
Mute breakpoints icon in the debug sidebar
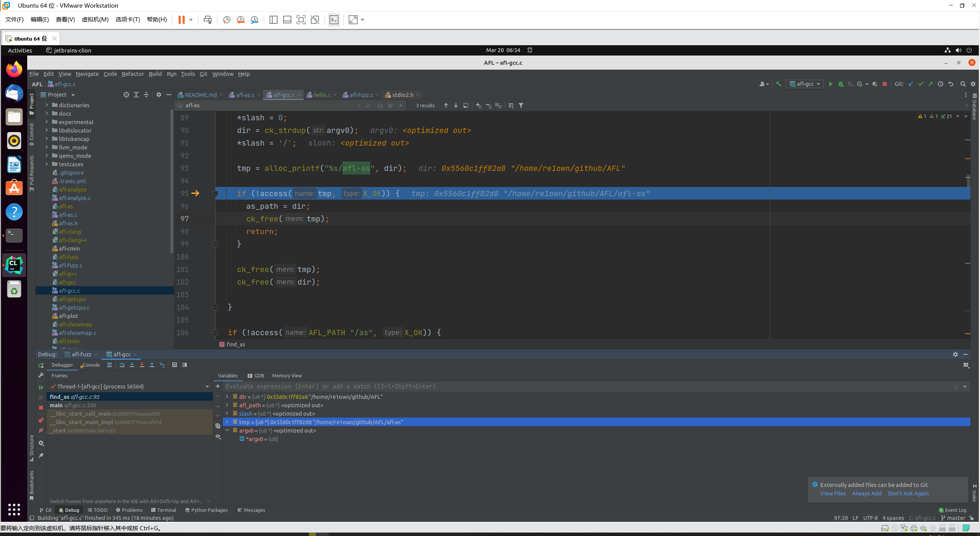click(x=41, y=430)
